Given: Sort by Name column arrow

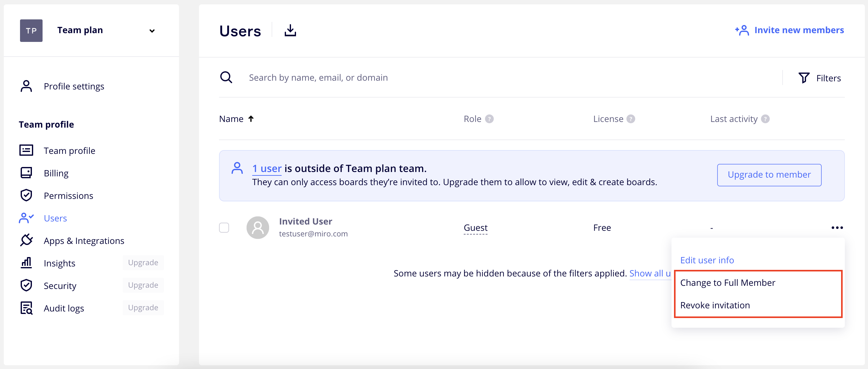Looking at the screenshot, I should click(251, 119).
